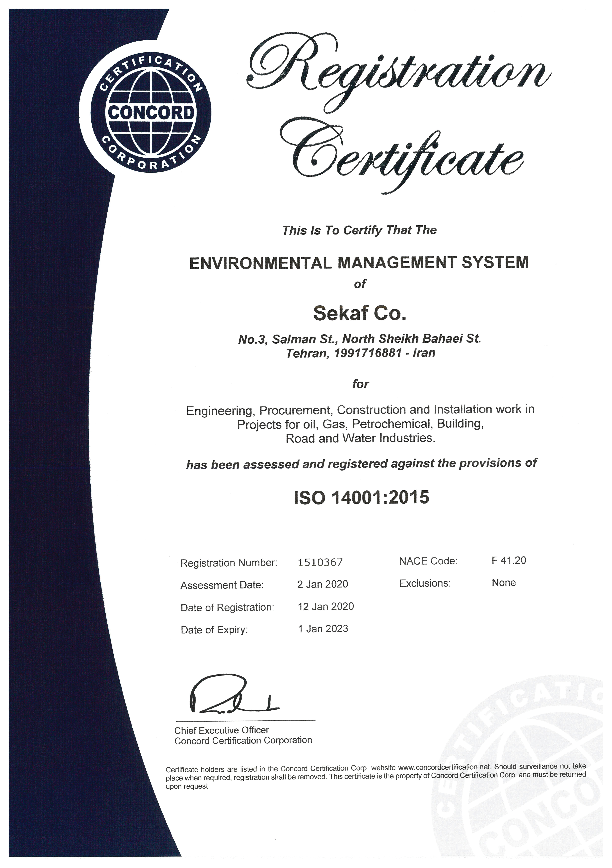
Task: Click the 'Assessment Date:' label
Action: click(x=222, y=585)
